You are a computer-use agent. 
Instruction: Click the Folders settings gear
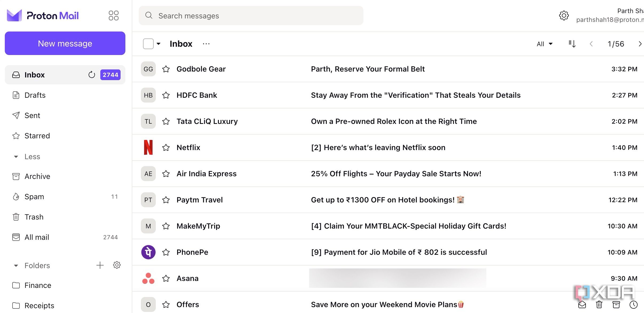[117, 265]
